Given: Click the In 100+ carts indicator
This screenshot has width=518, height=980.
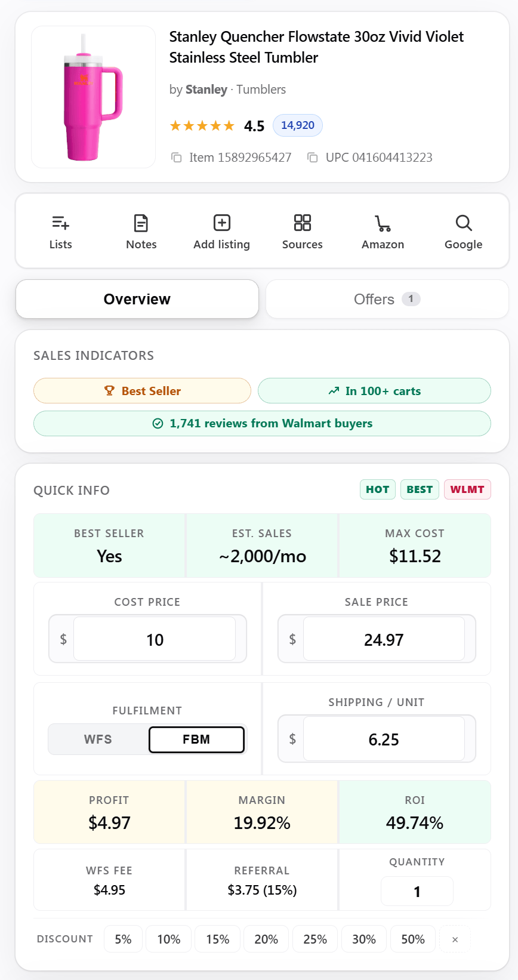Looking at the screenshot, I should point(374,391).
